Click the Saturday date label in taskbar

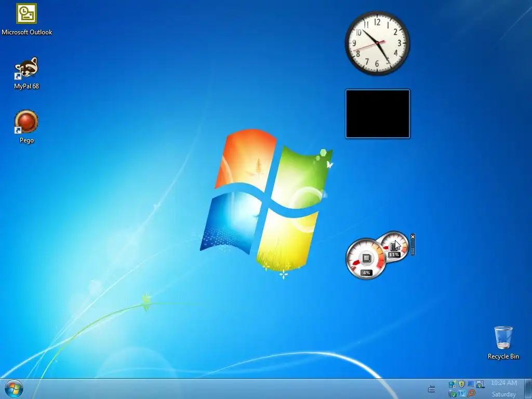(x=504, y=394)
